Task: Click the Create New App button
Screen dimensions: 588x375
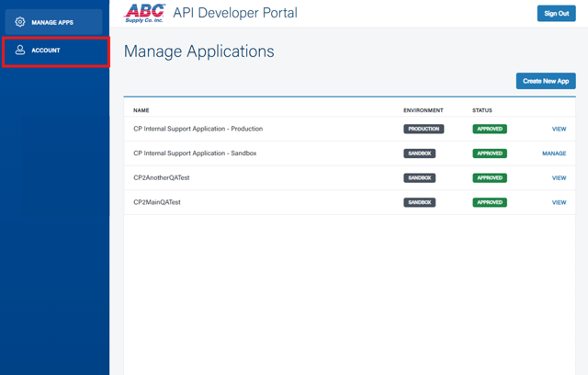Action: pyautogui.click(x=546, y=81)
